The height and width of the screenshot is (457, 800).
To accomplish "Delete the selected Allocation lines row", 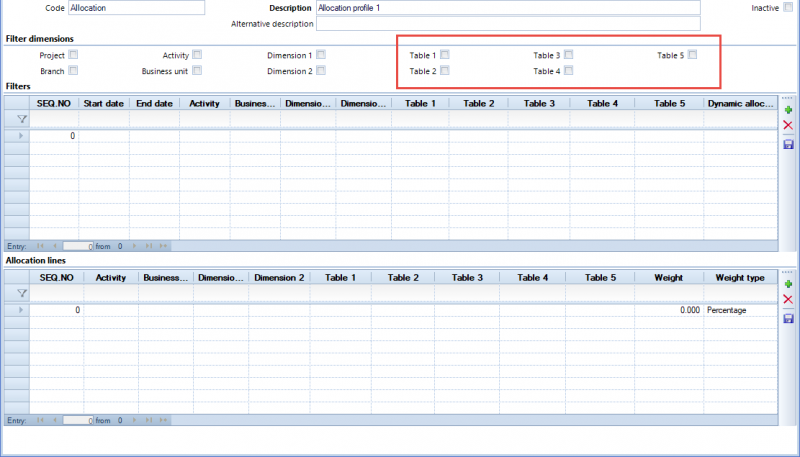I will [788, 299].
